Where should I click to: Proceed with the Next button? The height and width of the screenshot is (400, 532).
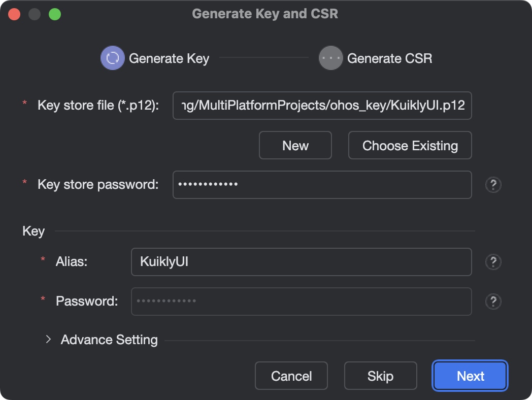coord(470,376)
